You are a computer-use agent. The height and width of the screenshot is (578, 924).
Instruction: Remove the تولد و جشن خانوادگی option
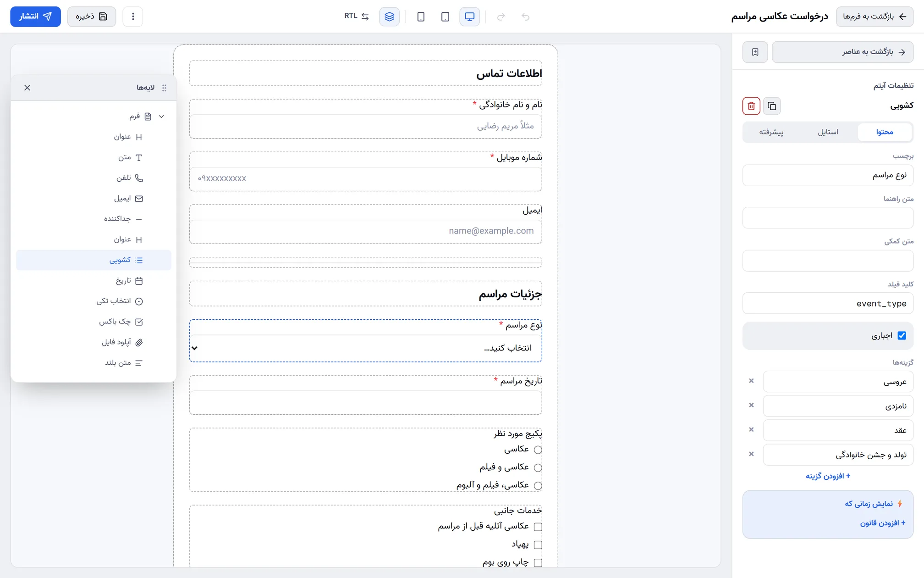coord(751,454)
